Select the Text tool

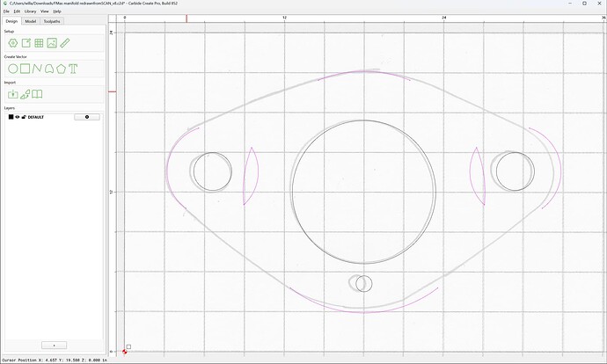73,69
